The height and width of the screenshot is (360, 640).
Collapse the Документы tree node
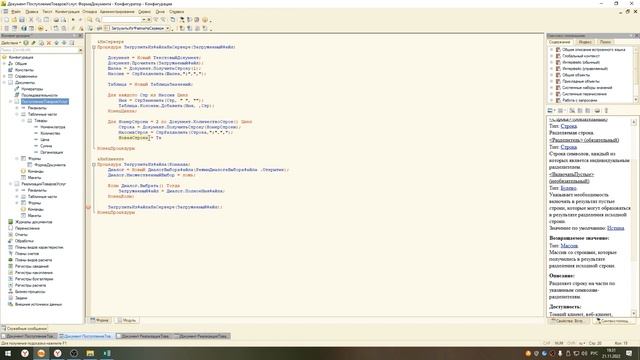(4, 82)
